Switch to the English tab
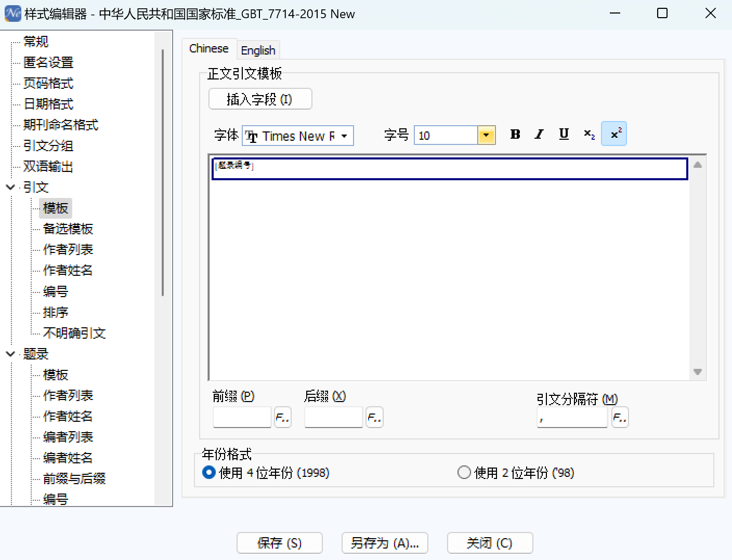The image size is (732, 560). click(258, 50)
